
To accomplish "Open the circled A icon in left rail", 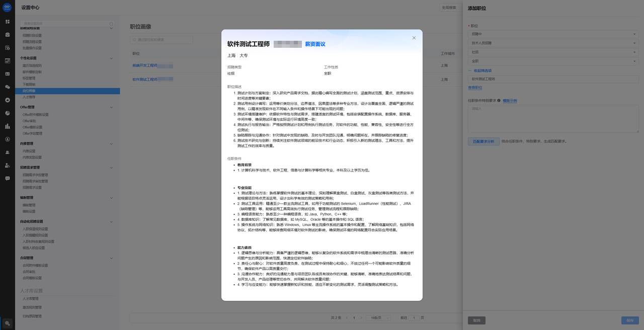I will [x=8, y=139].
